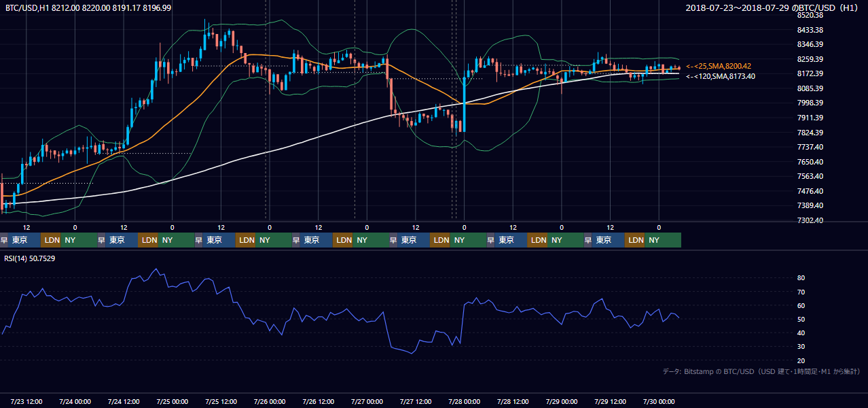The height and width of the screenshot is (408, 868).
Task: Click the 2018-07-23～2018-07-29 date range title
Action: point(773,7)
